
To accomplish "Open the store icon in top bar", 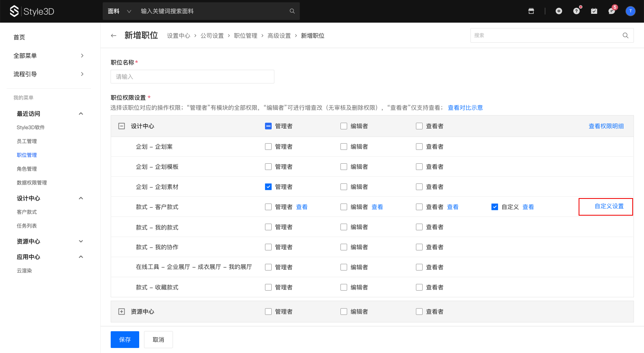I will (x=531, y=11).
